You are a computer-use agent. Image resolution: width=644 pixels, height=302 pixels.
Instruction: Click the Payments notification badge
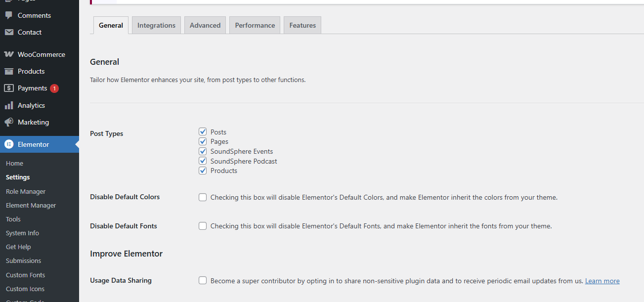pyautogui.click(x=54, y=88)
